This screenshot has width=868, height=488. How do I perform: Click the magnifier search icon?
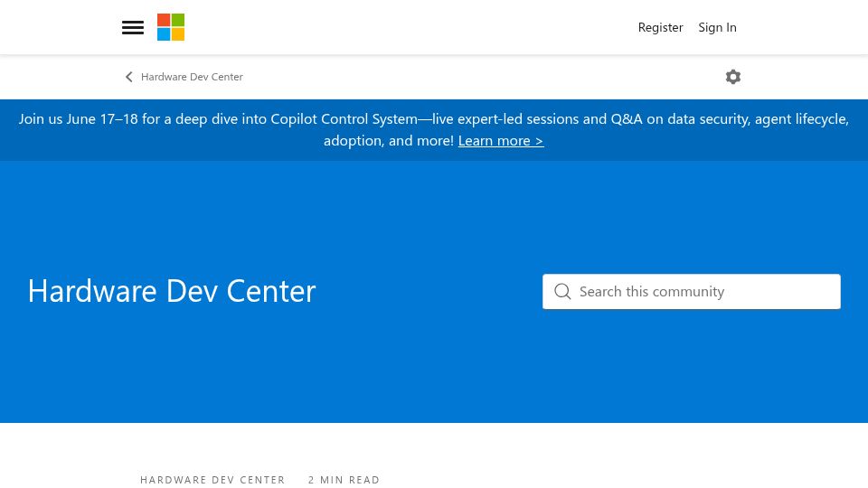pos(562,292)
